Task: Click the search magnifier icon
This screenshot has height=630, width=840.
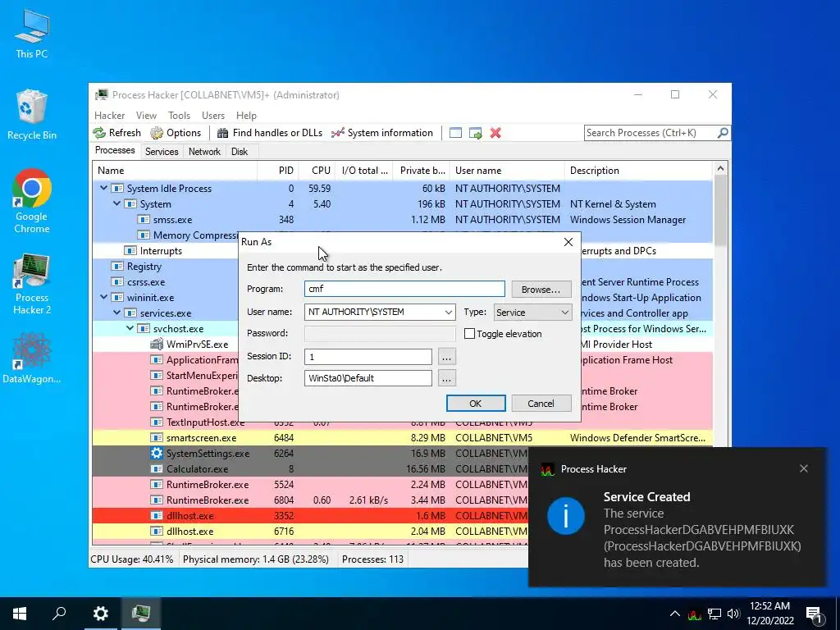Action: 723,132
